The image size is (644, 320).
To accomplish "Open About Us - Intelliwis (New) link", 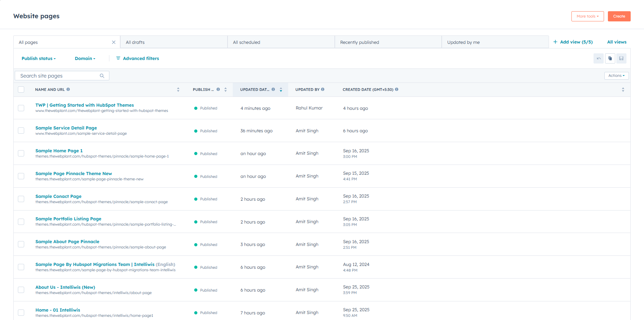I will point(65,287).
